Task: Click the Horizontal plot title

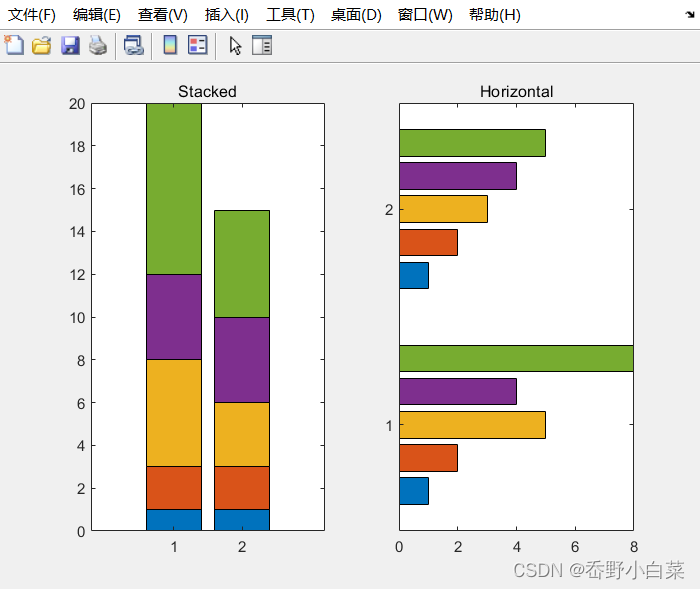Action: pos(517,92)
